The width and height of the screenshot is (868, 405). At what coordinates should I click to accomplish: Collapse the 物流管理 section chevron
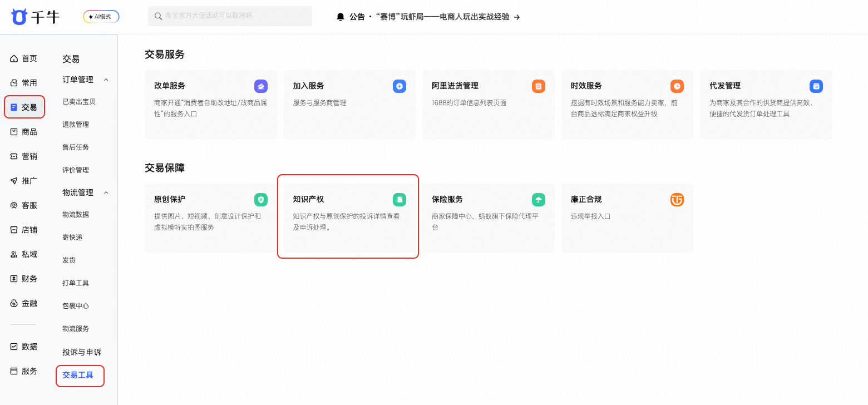point(106,192)
